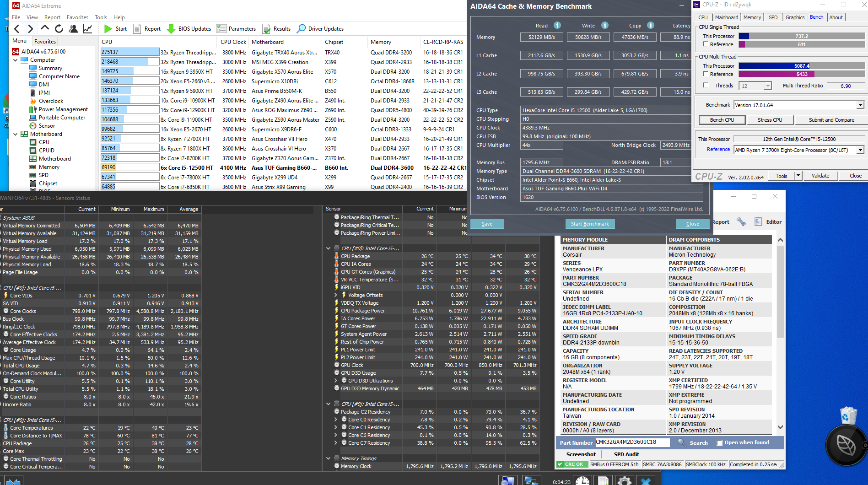Click HWiNFO blue X close icon
This screenshot has width=868, height=485.
646,480
